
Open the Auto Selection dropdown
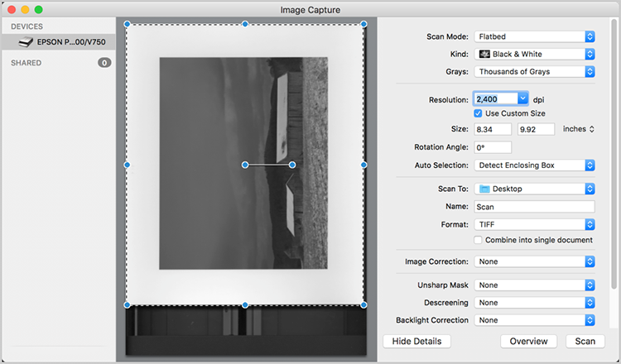pyautogui.click(x=534, y=165)
